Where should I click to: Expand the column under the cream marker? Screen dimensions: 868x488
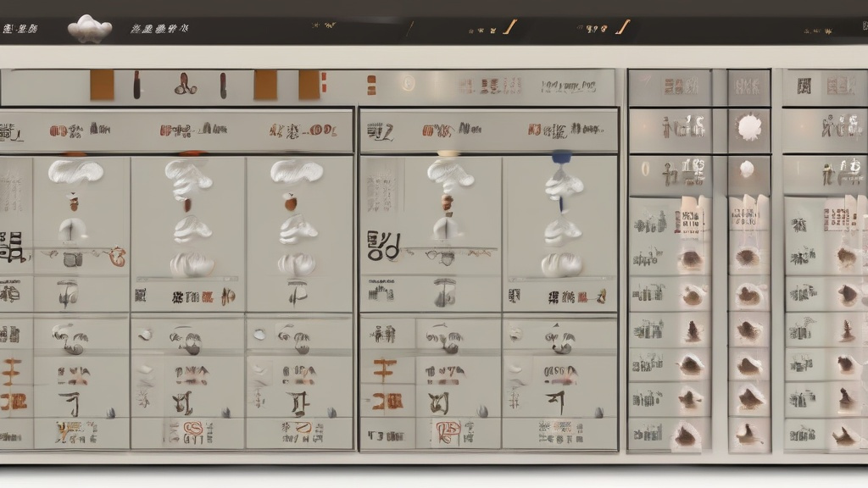click(448, 154)
